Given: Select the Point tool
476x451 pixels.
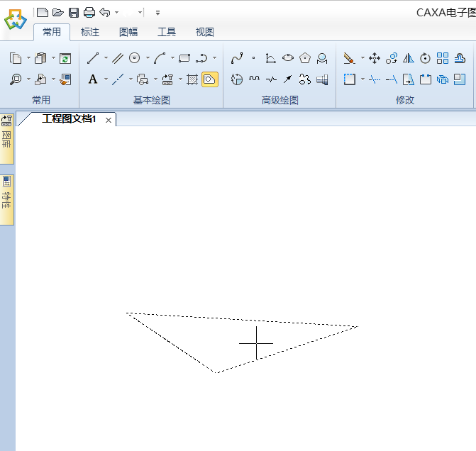Looking at the screenshot, I should click(x=253, y=57).
